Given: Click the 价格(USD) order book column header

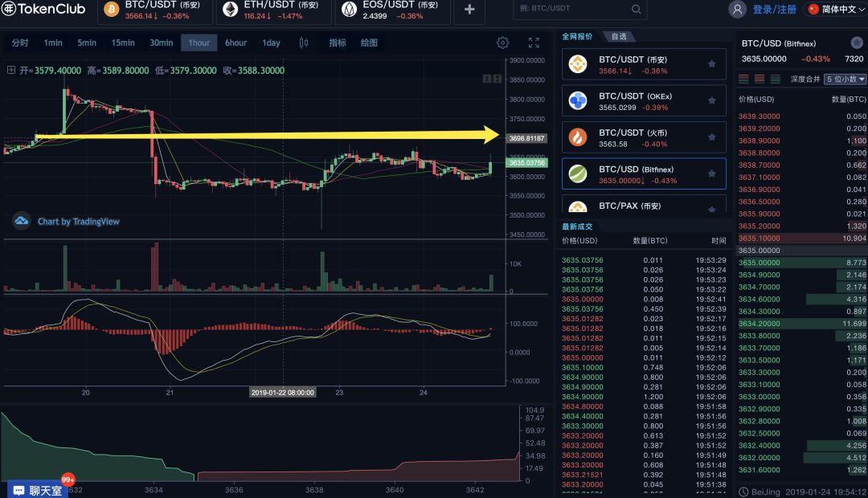Looking at the screenshot, I should click(756, 100).
